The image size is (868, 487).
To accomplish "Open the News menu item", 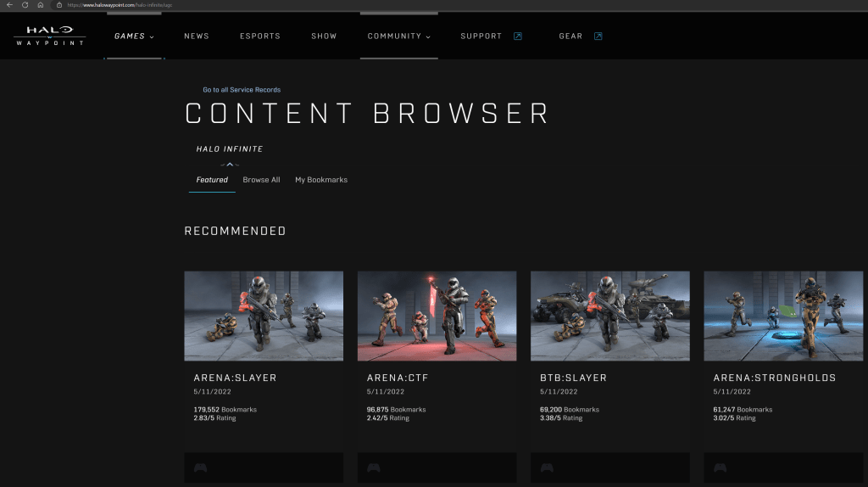I will point(197,36).
